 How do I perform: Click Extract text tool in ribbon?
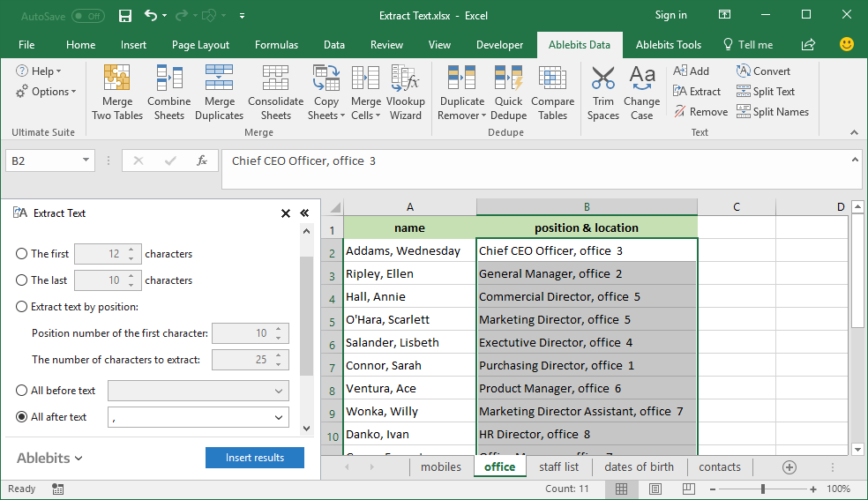tap(697, 91)
